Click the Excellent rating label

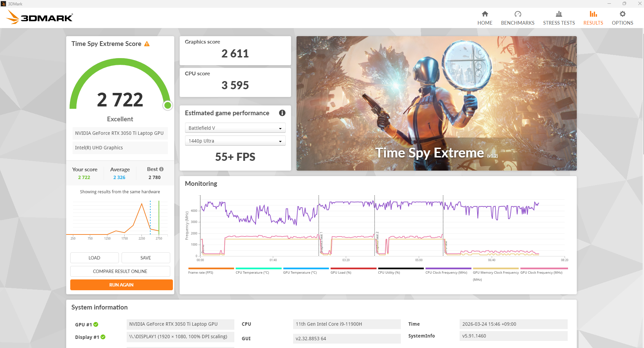click(x=120, y=119)
